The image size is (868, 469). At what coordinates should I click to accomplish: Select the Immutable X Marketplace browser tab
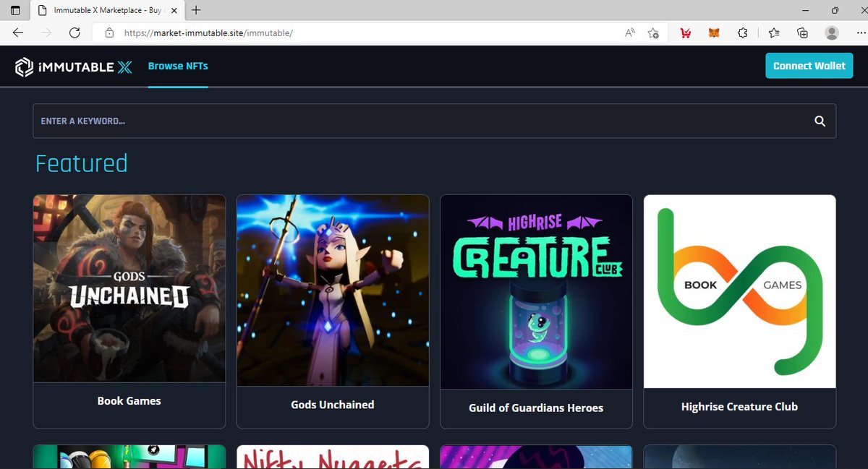[x=107, y=10]
